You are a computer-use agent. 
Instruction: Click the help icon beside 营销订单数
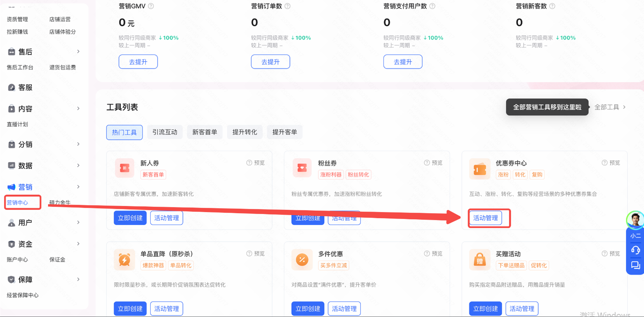[x=287, y=6]
